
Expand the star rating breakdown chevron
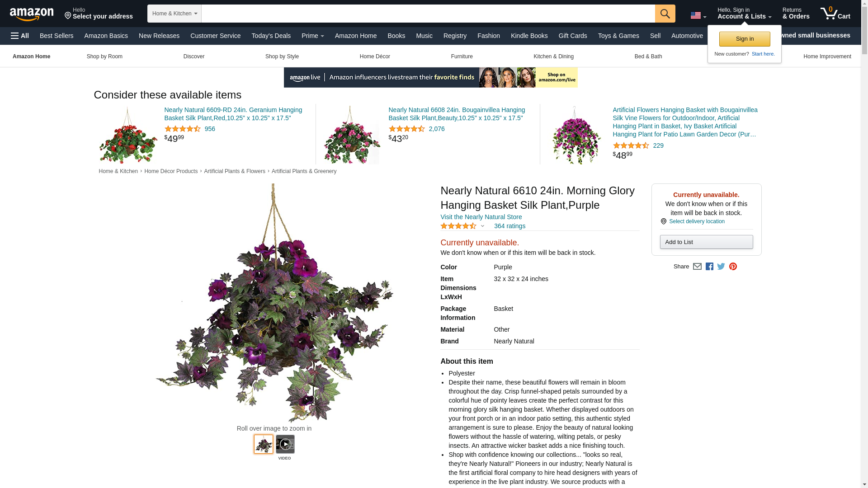pos(482,226)
